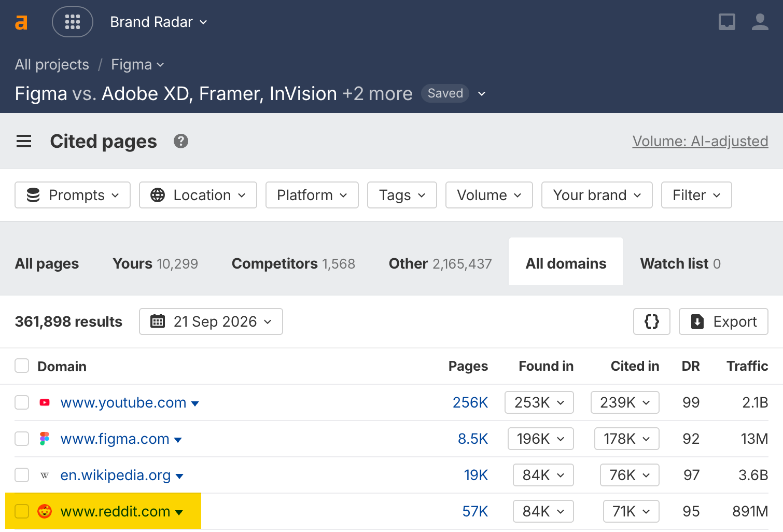This screenshot has width=783, height=532.
Task: Sort by the Traffic column header
Action: (747, 366)
